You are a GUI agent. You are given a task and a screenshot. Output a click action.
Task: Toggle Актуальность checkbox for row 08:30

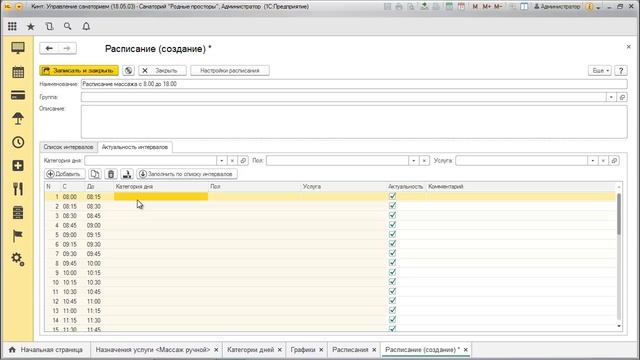click(x=393, y=215)
